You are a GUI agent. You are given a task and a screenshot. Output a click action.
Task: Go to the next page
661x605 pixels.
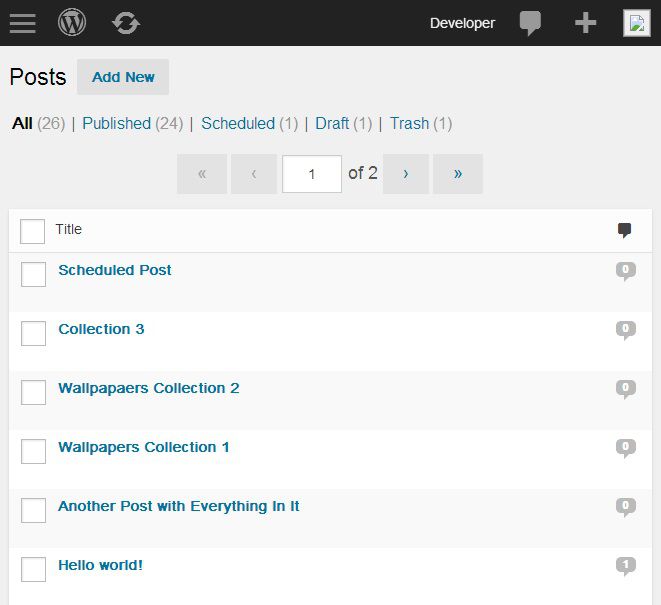tap(406, 174)
